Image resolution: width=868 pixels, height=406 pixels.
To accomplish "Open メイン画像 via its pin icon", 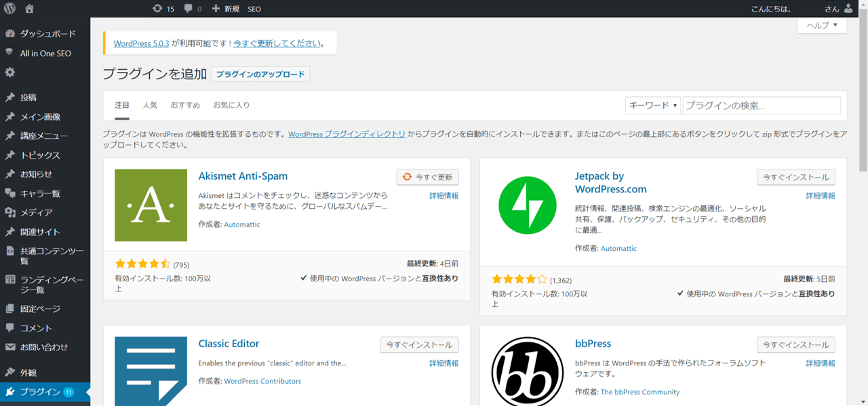I will click(x=9, y=117).
